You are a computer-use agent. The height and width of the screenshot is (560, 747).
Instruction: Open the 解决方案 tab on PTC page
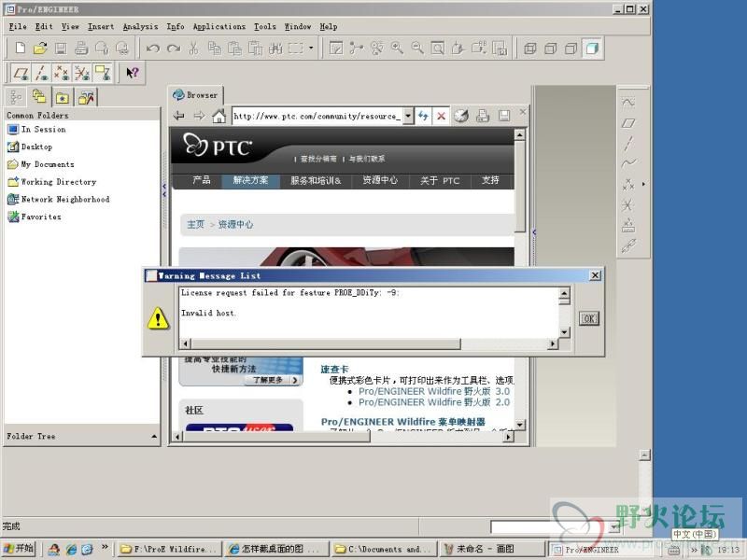(x=250, y=180)
